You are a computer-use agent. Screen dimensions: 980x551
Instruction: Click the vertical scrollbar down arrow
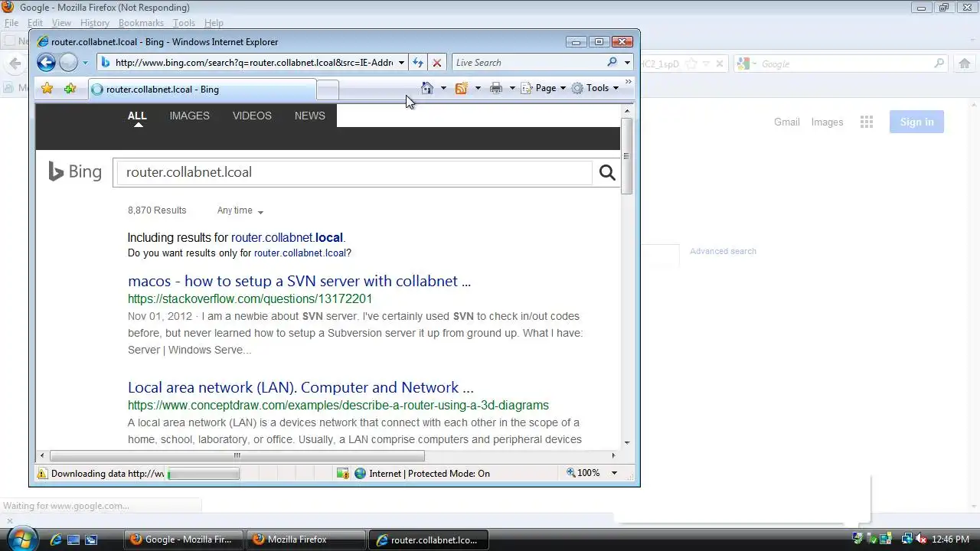(626, 442)
